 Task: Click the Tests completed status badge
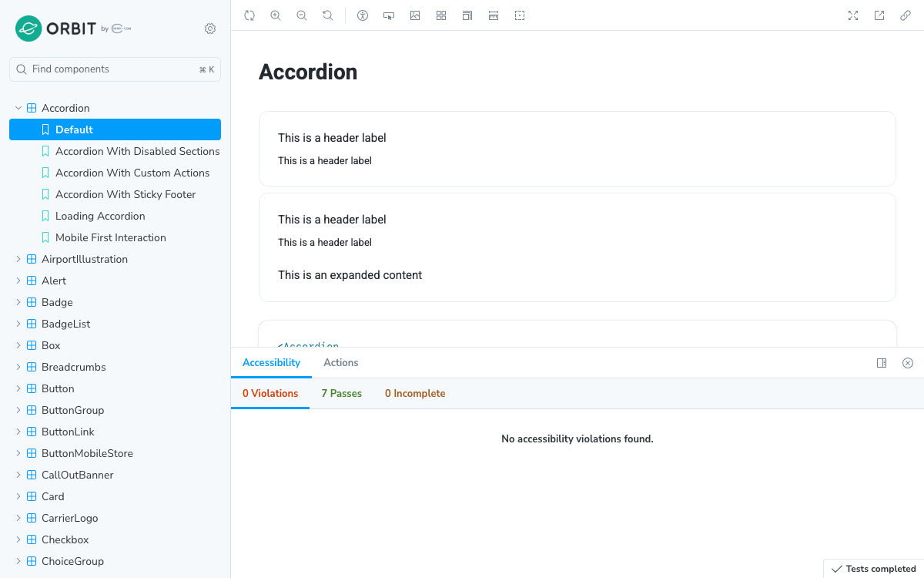tap(874, 569)
